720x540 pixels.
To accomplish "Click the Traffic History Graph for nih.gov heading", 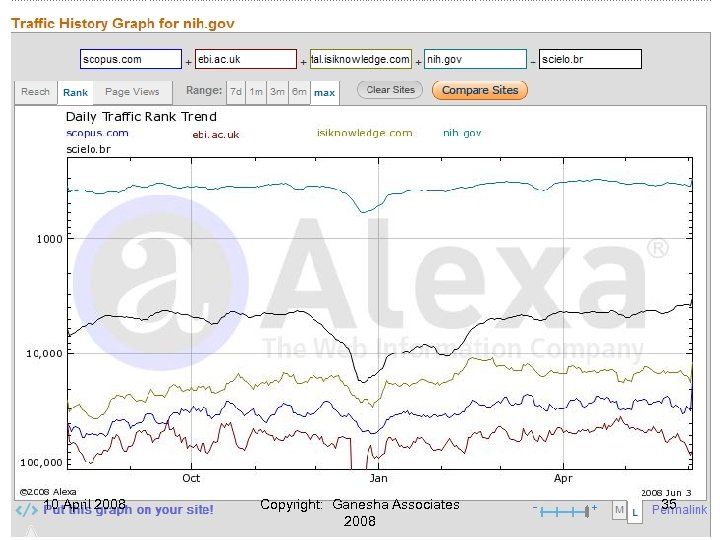I will [123, 23].
